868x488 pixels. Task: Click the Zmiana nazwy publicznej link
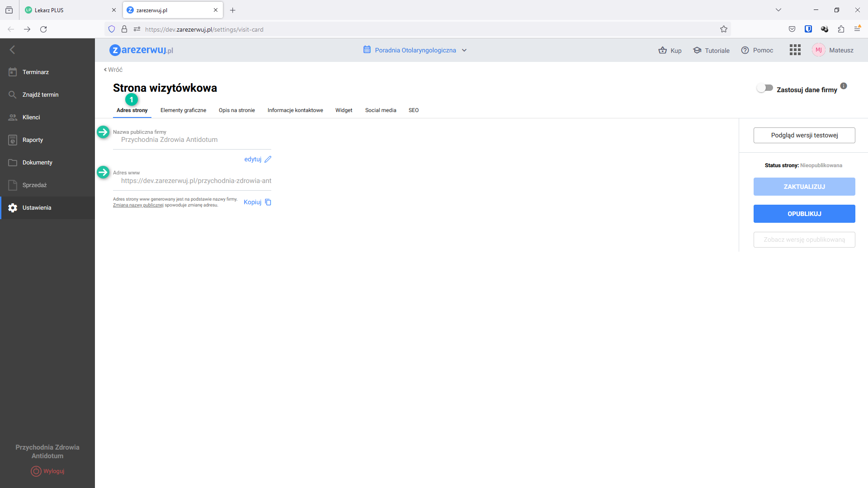[x=138, y=205]
